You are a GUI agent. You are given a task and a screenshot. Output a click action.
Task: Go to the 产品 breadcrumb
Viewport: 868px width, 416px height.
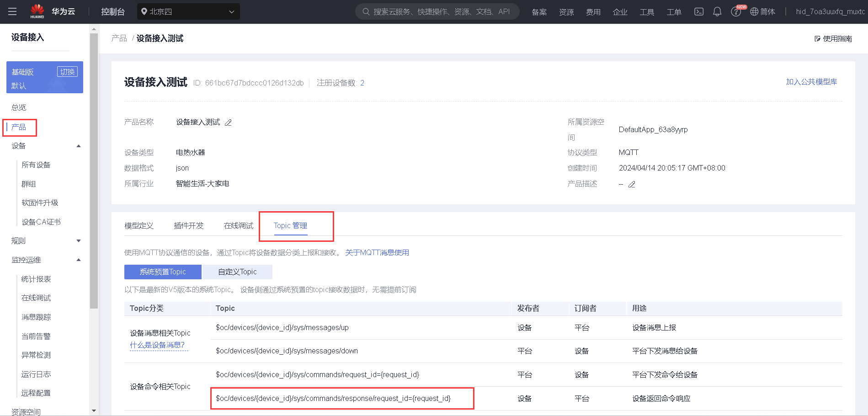point(119,38)
